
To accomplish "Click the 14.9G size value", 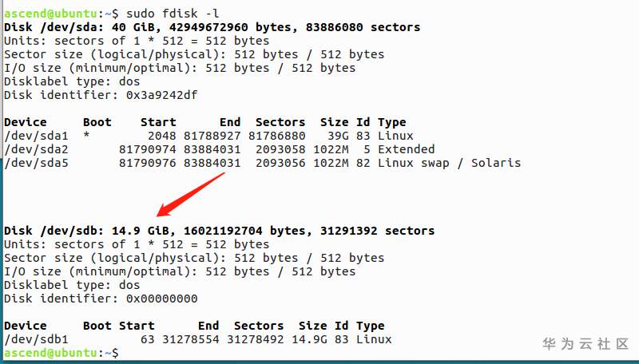I will [x=312, y=339].
